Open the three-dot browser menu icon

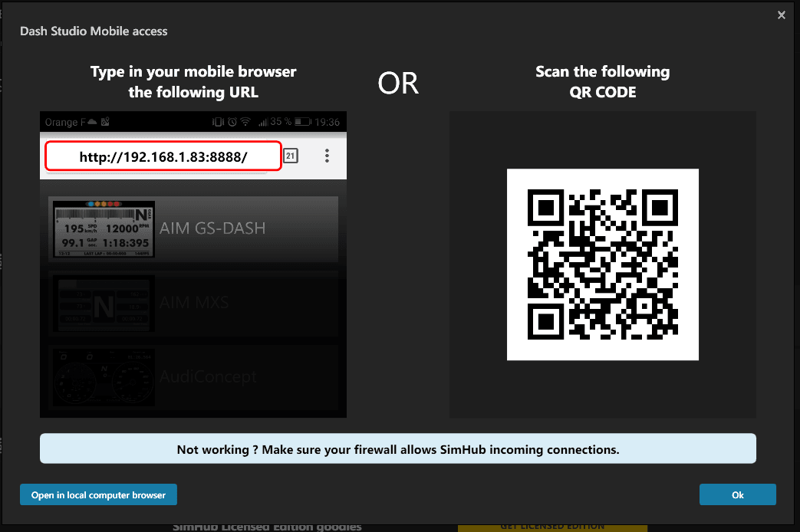327,156
